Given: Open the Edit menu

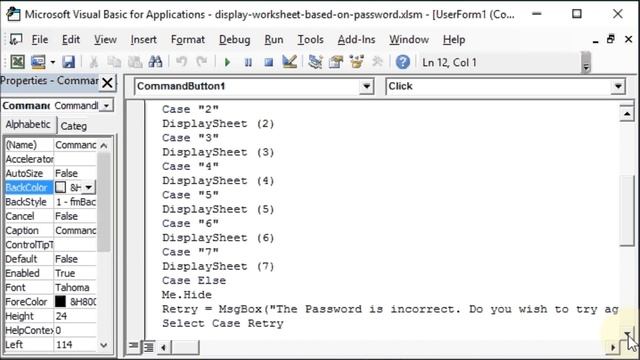Looking at the screenshot, I should click(71, 40).
